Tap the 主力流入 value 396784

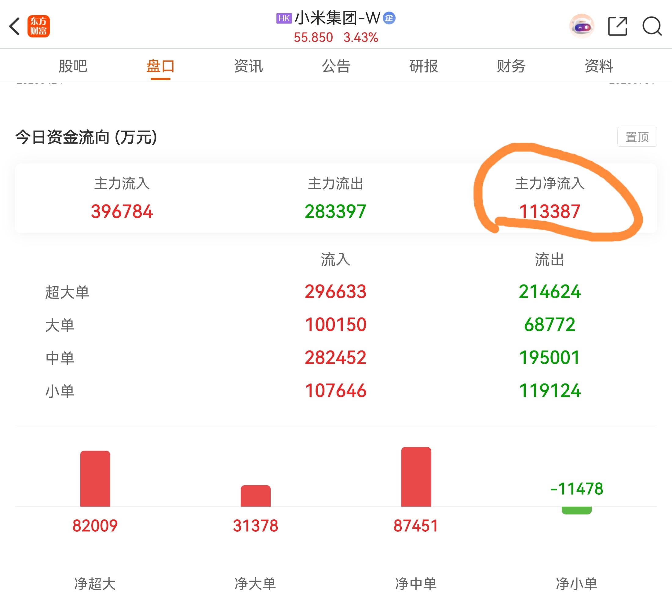tap(122, 211)
